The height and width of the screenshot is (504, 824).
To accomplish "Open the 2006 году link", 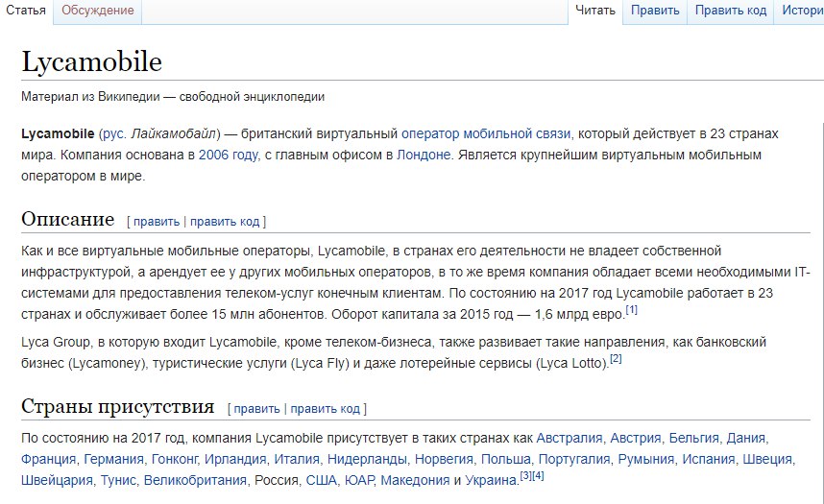I will [228, 155].
